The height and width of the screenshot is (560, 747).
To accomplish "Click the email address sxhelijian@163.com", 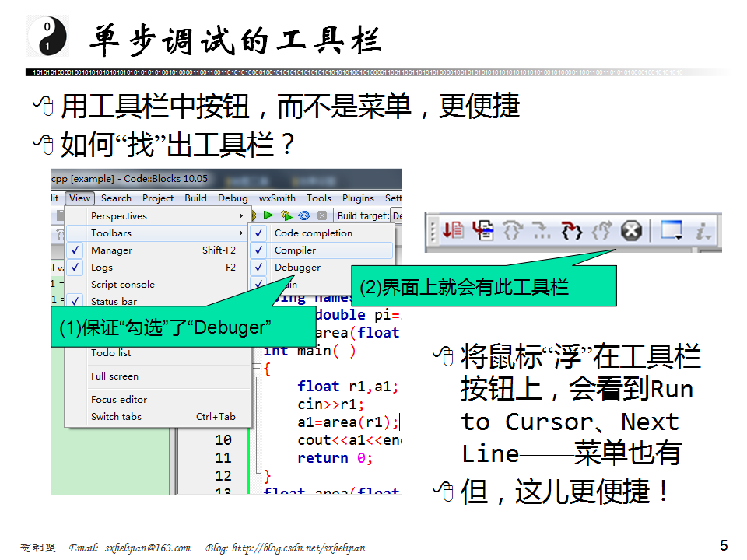I will tap(148, 548).
